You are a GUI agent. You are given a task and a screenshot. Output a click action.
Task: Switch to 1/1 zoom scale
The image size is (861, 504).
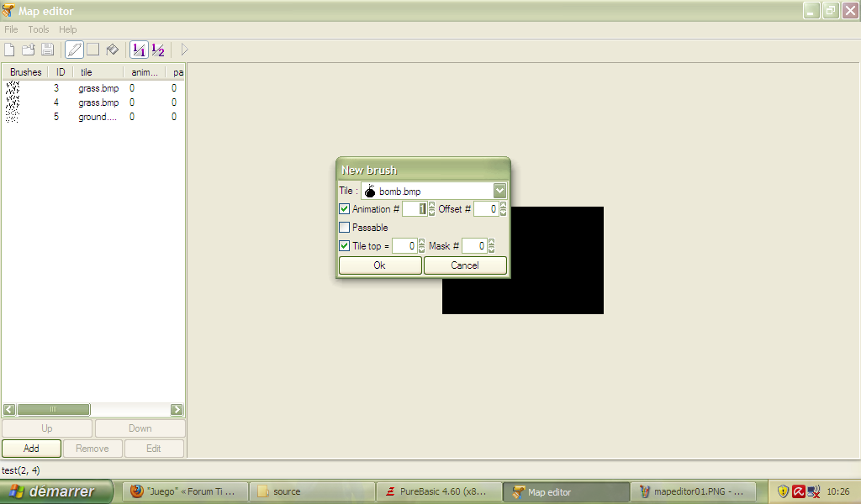(x=139, y=50)
